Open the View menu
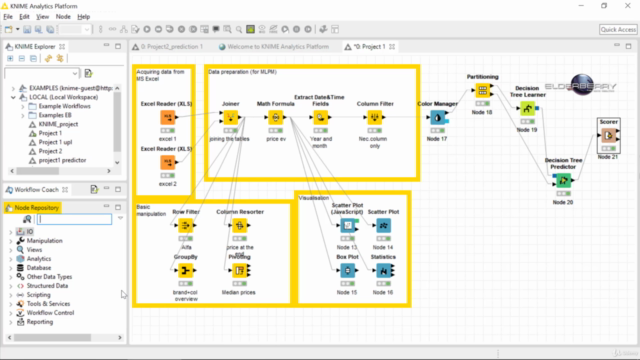Viewport: 640px width, 360px height. [42, 17]
